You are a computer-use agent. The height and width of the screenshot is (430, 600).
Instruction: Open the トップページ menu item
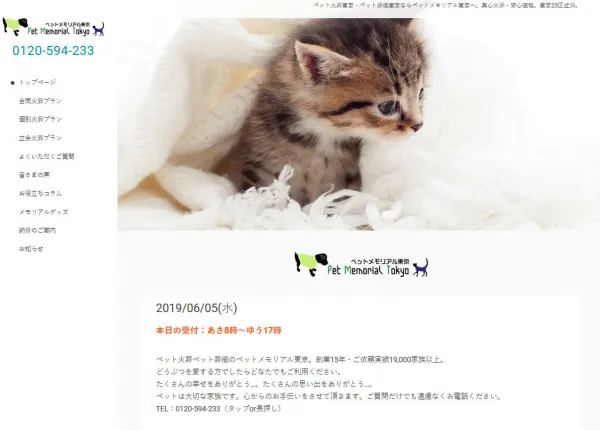pyautogui.click(x=38, y=82)
